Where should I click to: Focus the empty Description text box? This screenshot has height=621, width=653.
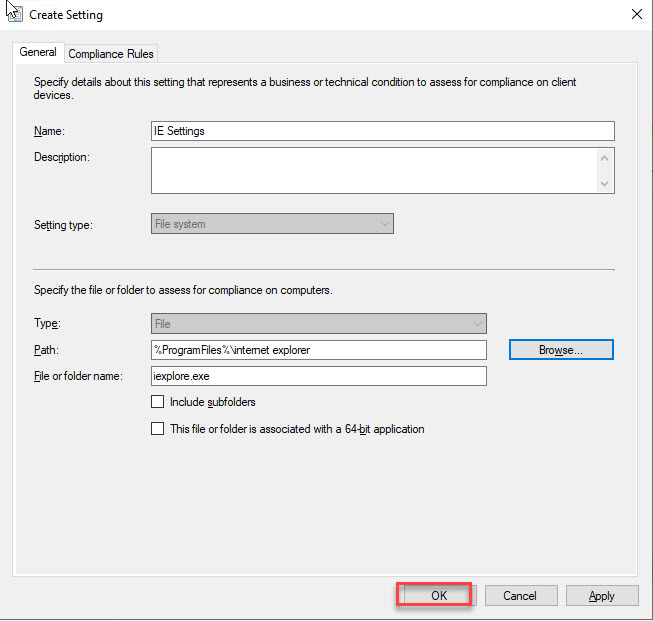pos(373,170)
